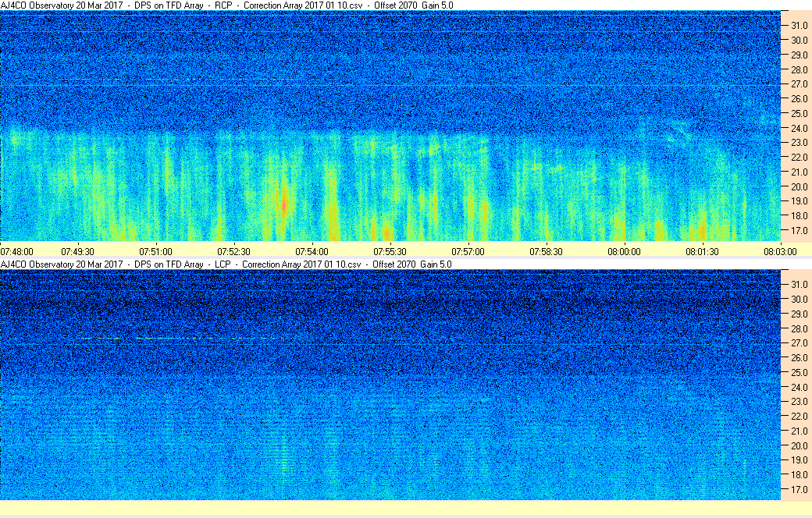Pick the 20.0 frequency label on RCP plot
Screen dimensions: 812x518
click(x=799, y=186)
